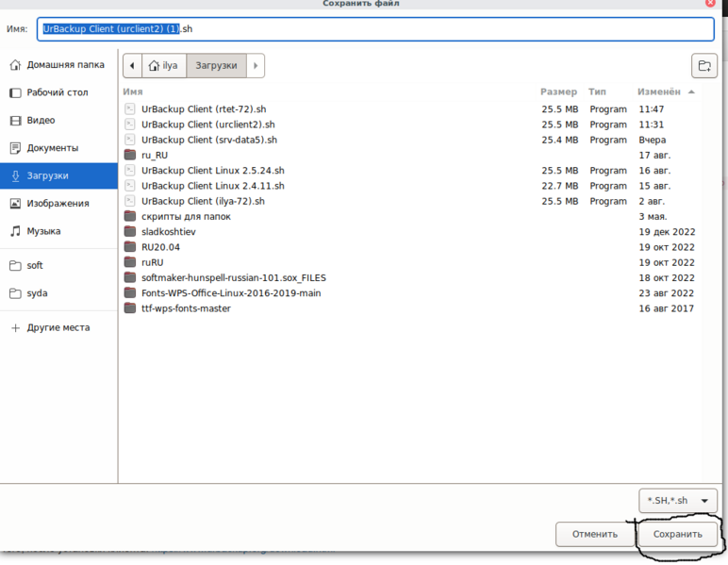Click the document icon beside Документы
Screen dimensions: 728x565
click(x=15, y=148)
